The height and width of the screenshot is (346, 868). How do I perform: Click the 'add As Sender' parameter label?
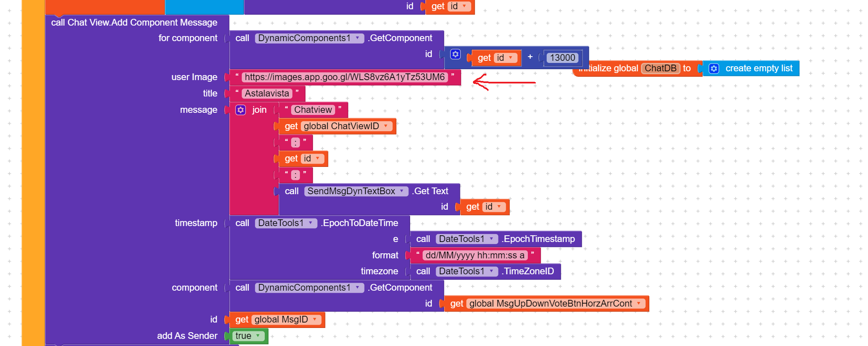click(x=187, y=336)
